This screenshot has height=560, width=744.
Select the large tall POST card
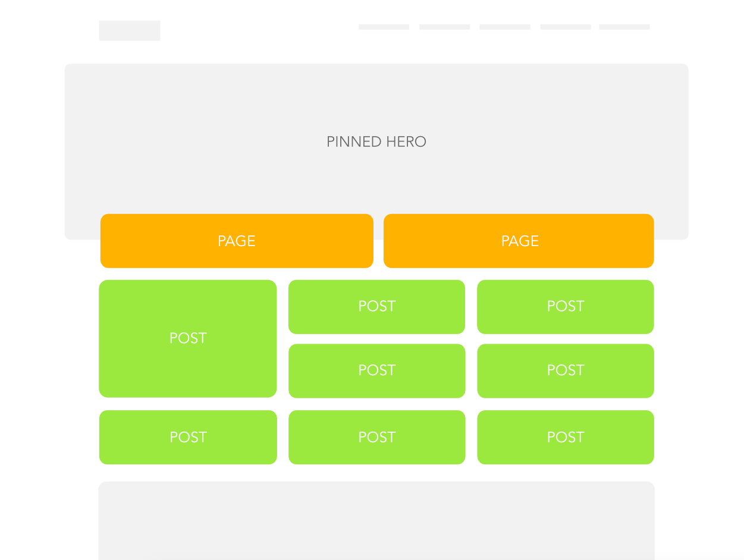click(188, 338)
